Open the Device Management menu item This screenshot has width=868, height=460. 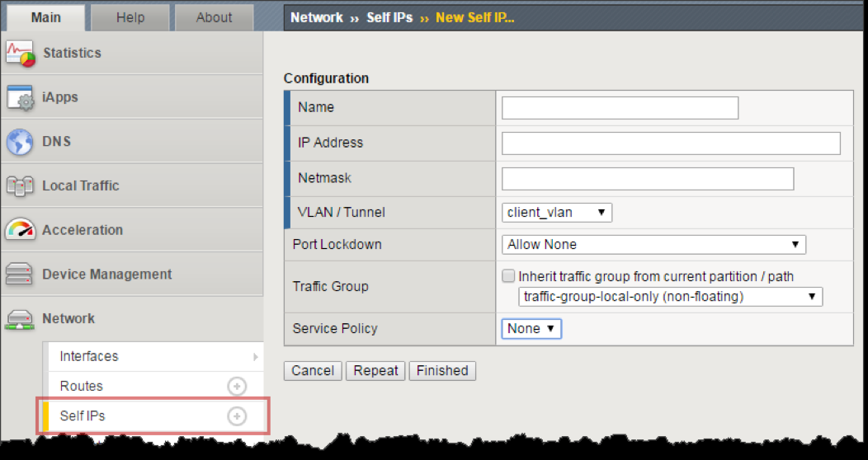132,274
